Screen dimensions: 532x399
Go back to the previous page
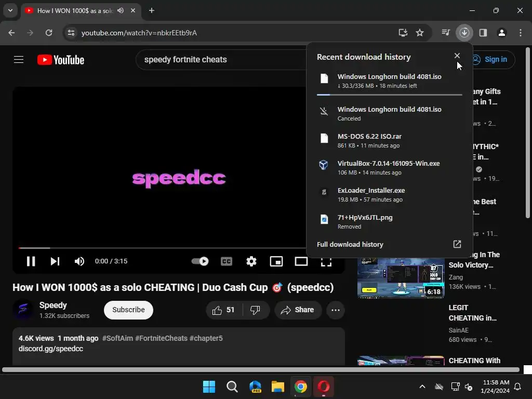tap(11, 33)
